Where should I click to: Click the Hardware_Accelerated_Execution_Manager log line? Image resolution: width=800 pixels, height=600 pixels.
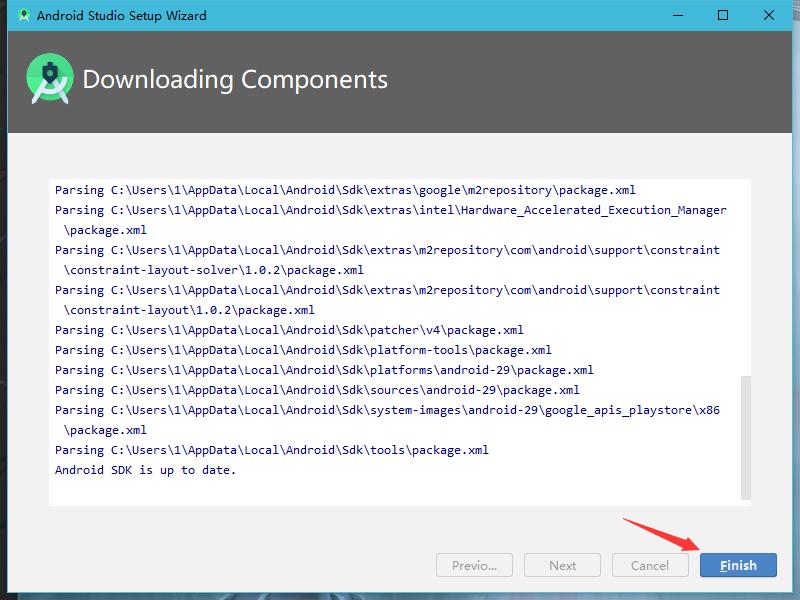coord(390,220)
